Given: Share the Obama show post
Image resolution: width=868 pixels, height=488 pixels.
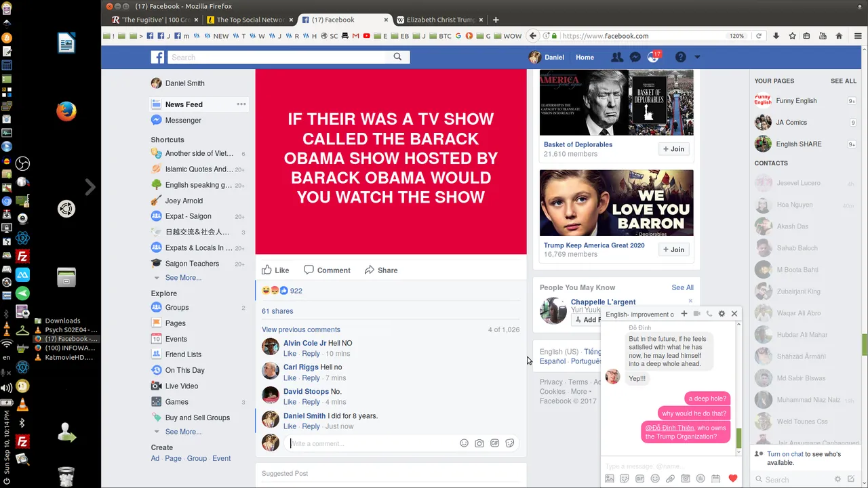Looking at the screenshot, I should (381, 270).
